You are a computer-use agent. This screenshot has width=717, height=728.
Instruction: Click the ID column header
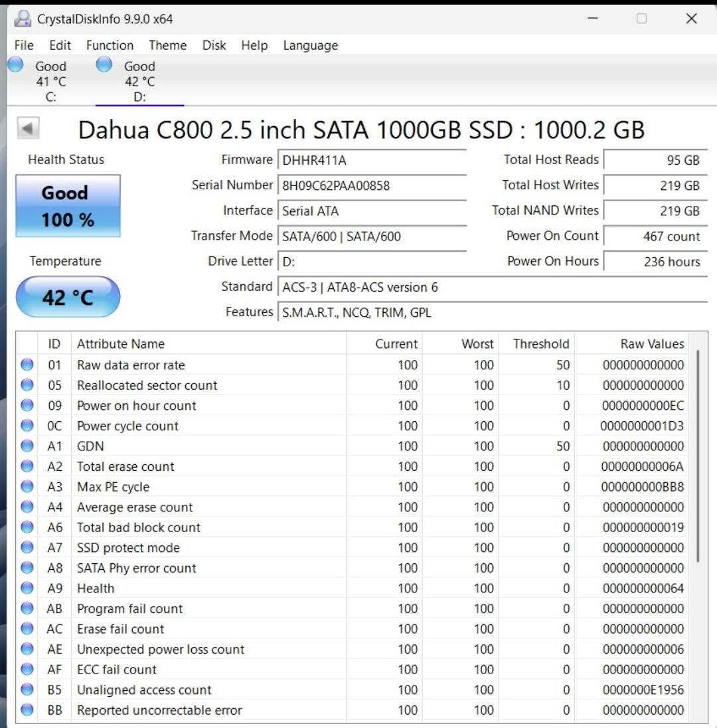[54, 343]
